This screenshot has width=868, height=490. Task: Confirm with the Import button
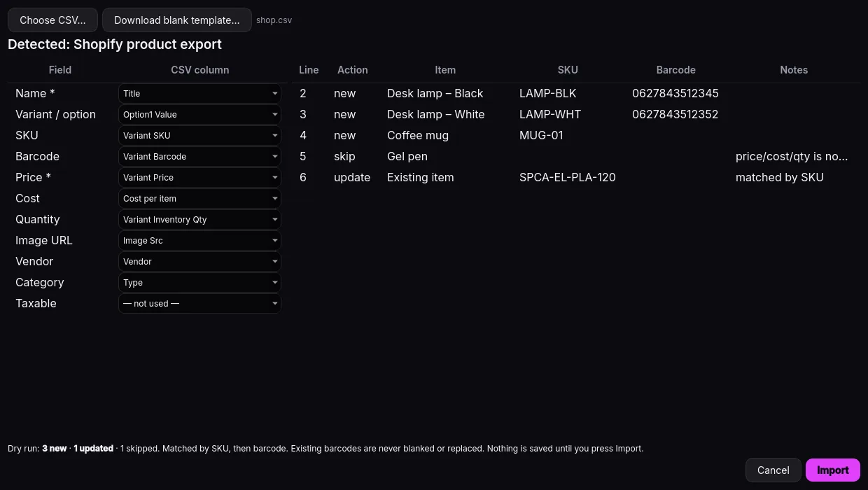[833, 470]
